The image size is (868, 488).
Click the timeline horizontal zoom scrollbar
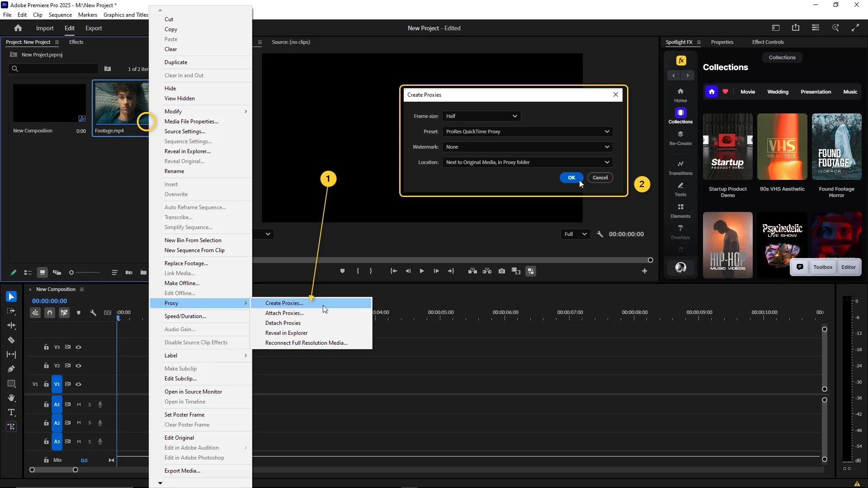pyautogui.click(x=54, y=470)
